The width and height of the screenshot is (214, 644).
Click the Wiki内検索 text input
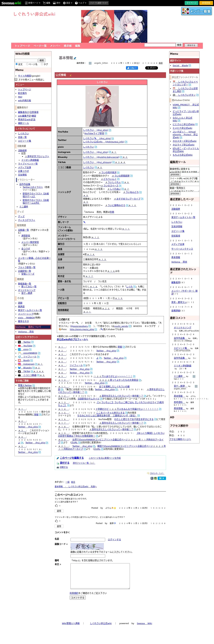[x=26, y=61]
